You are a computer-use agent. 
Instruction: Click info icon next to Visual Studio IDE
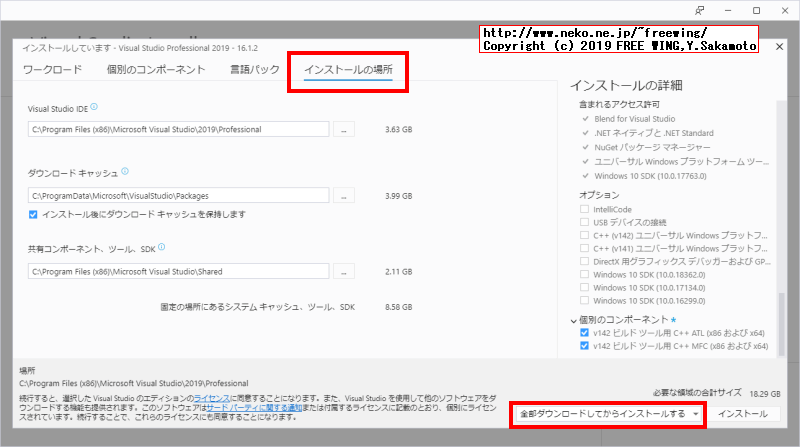point(94,107)
